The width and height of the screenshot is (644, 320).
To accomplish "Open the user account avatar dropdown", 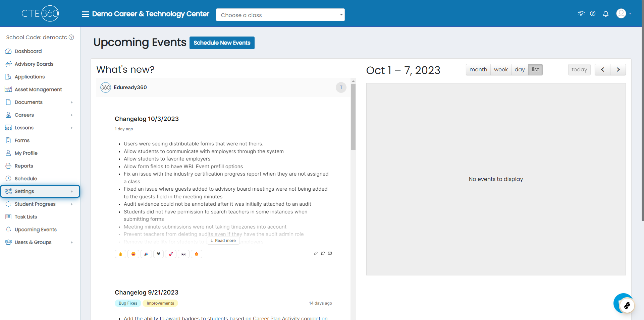I will pyautogui.click(x=624, y=14).
